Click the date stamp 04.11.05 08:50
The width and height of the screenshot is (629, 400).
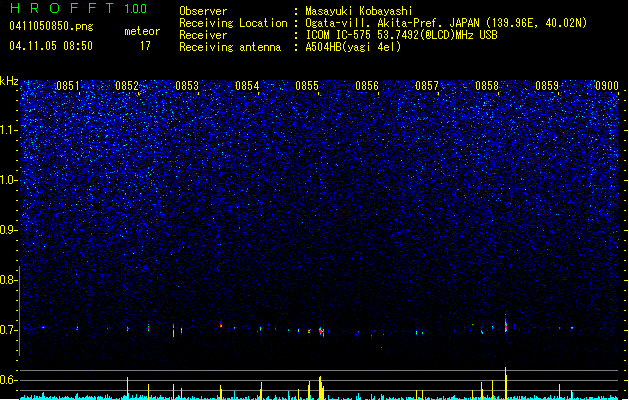coord(51,46)
